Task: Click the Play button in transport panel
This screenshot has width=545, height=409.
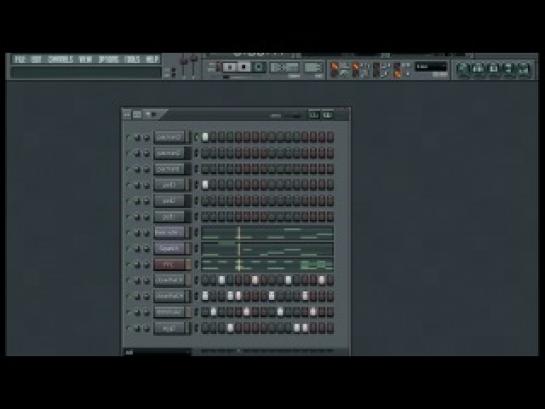Action: pos(230,67)
